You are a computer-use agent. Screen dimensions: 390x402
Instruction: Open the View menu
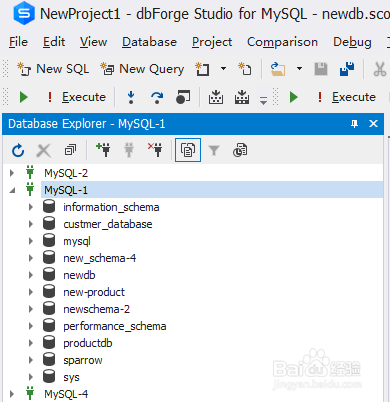click(x=93, y=42)
